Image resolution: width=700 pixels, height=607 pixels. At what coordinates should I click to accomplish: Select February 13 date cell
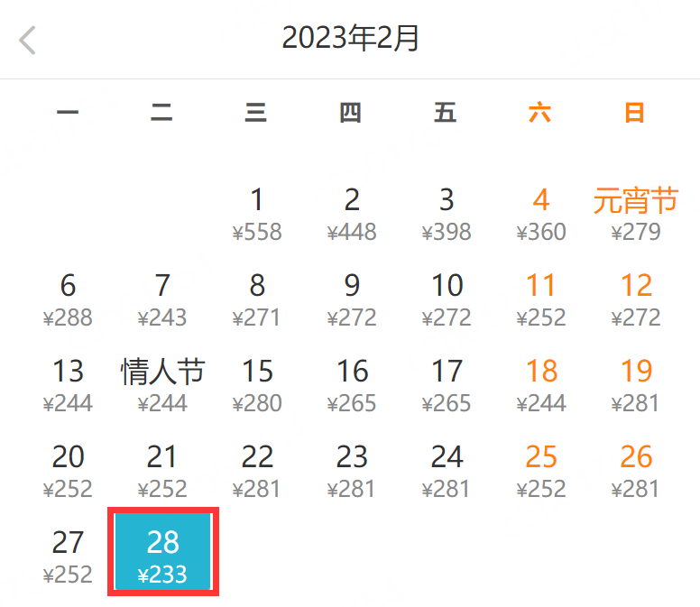[68, 386]
